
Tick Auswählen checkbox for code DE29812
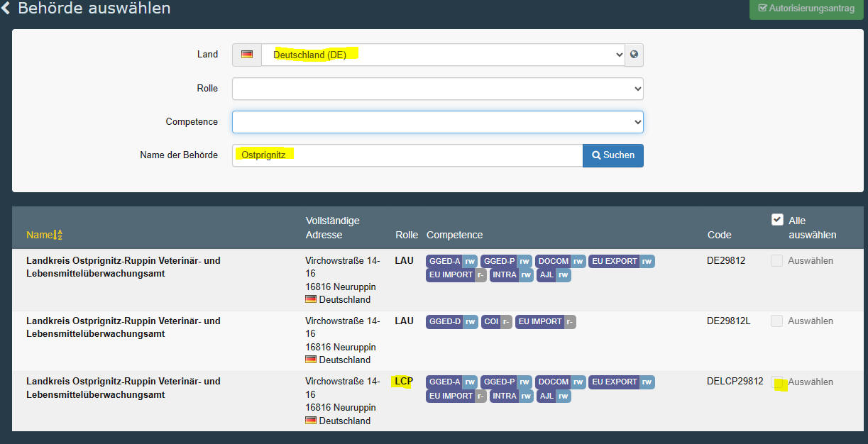click(777, 261)
